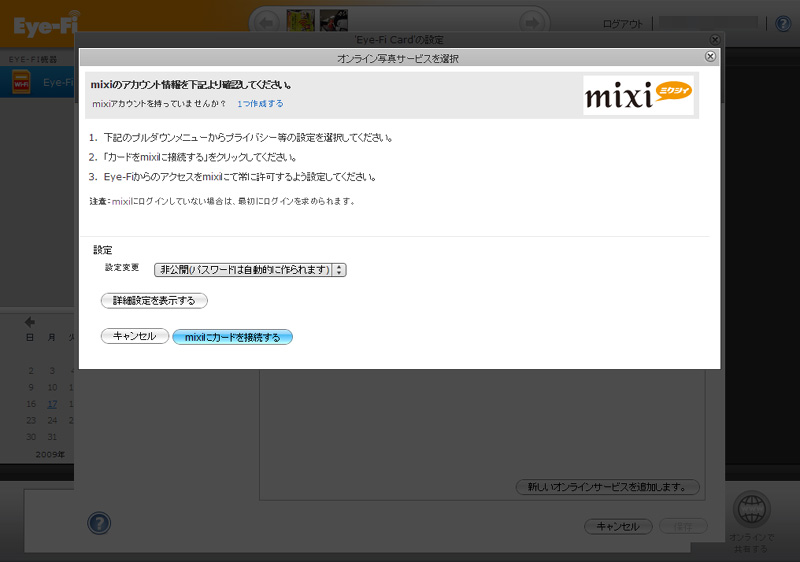The height and width of the screenshot is (562, 800).
Task: Go to the previous calendar month with the arrow
Action: (x=30, y=322)
